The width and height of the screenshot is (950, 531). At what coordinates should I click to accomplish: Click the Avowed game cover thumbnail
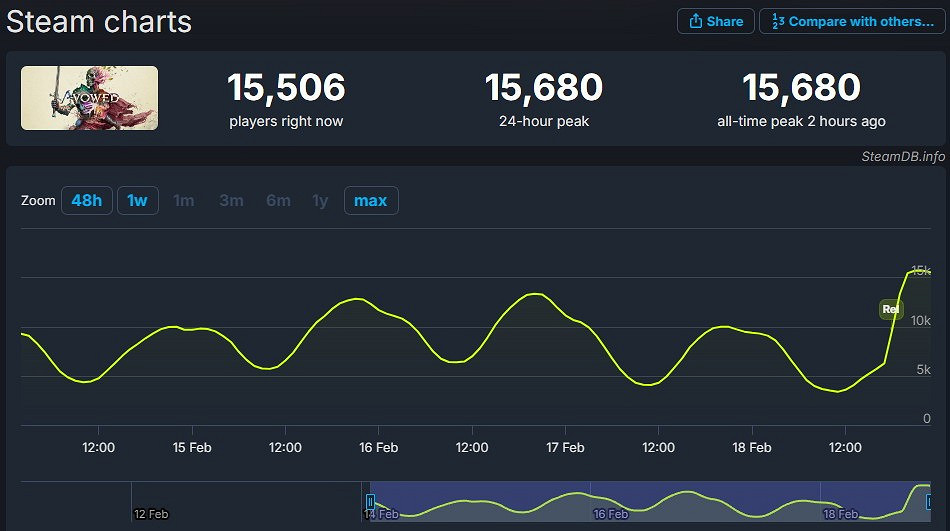click(x=89, y=98)
